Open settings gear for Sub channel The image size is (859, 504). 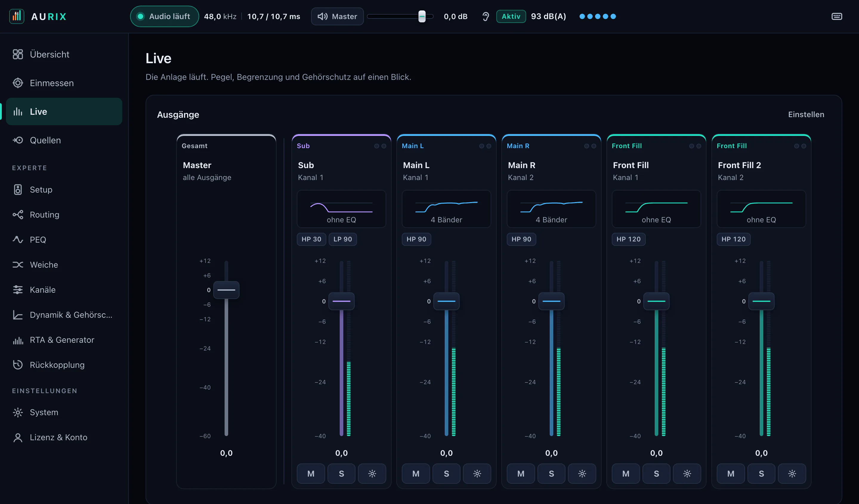(x=372, y=473)
